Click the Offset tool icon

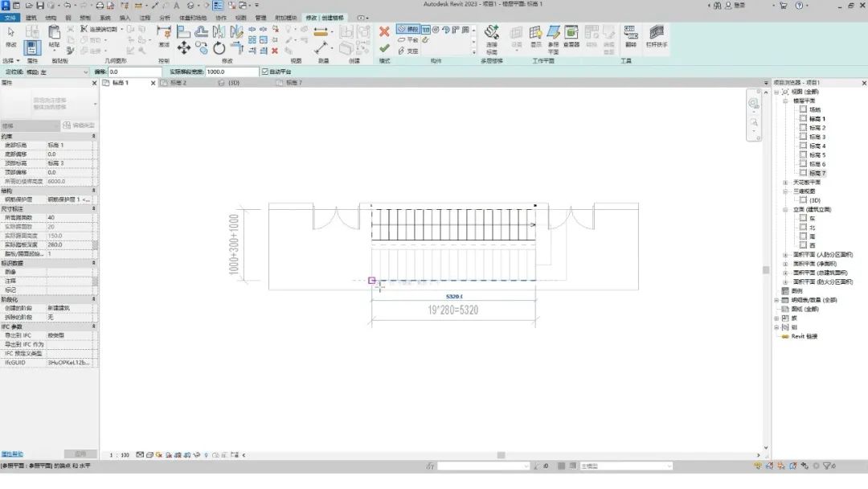click(x=202, y=31)
